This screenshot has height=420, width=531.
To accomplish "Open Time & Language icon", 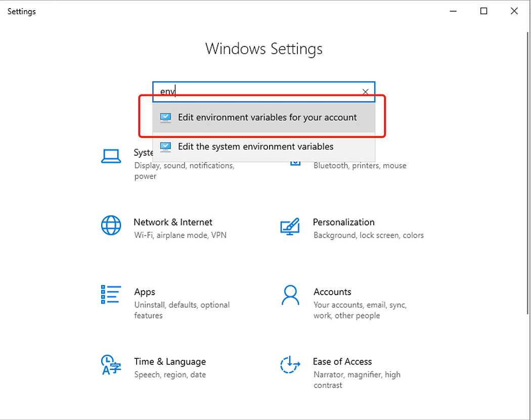I will pos(111,365).
